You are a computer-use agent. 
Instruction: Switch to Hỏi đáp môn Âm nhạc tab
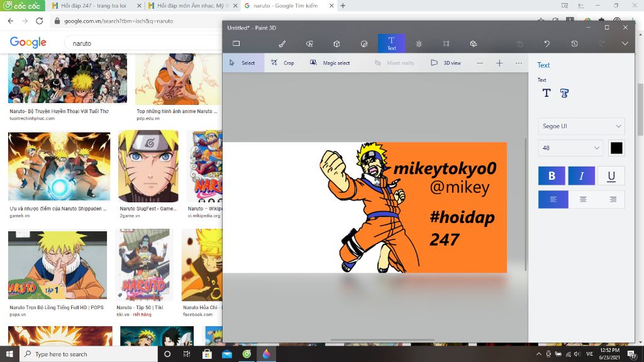[192, 6]
